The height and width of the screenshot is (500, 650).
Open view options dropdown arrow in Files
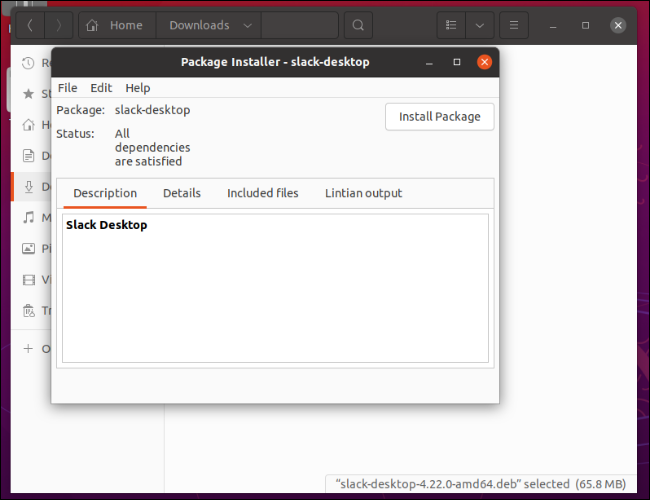point(480,25)
